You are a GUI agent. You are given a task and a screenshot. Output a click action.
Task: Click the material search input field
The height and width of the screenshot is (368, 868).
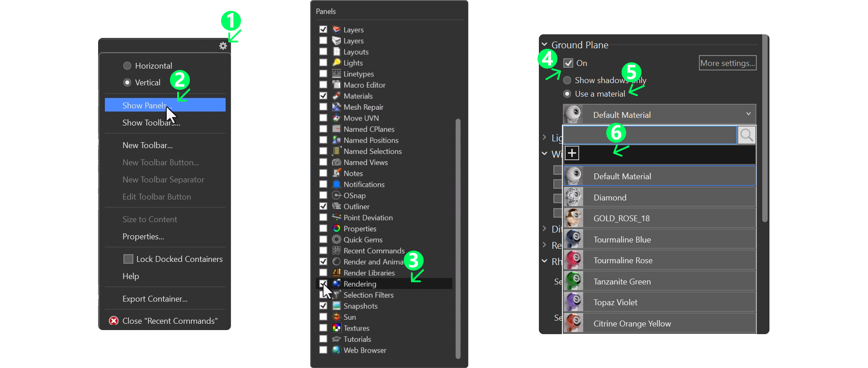pyautogui.click(x=650, y=135)
